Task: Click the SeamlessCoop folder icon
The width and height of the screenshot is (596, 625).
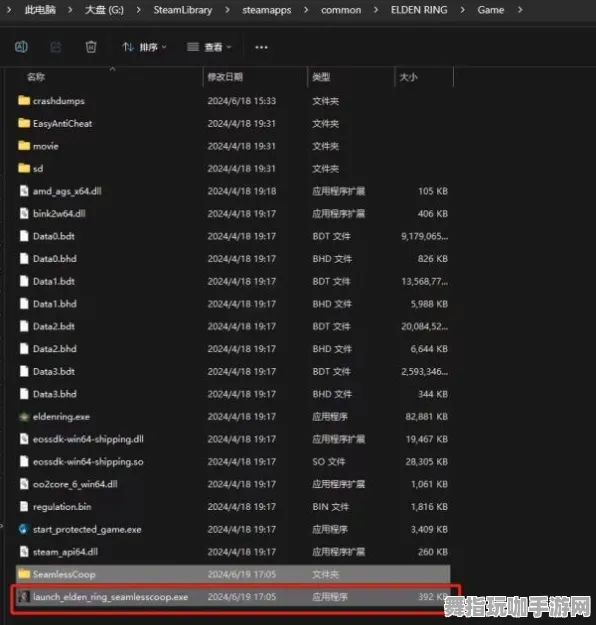Action: [x=24, y=574]
